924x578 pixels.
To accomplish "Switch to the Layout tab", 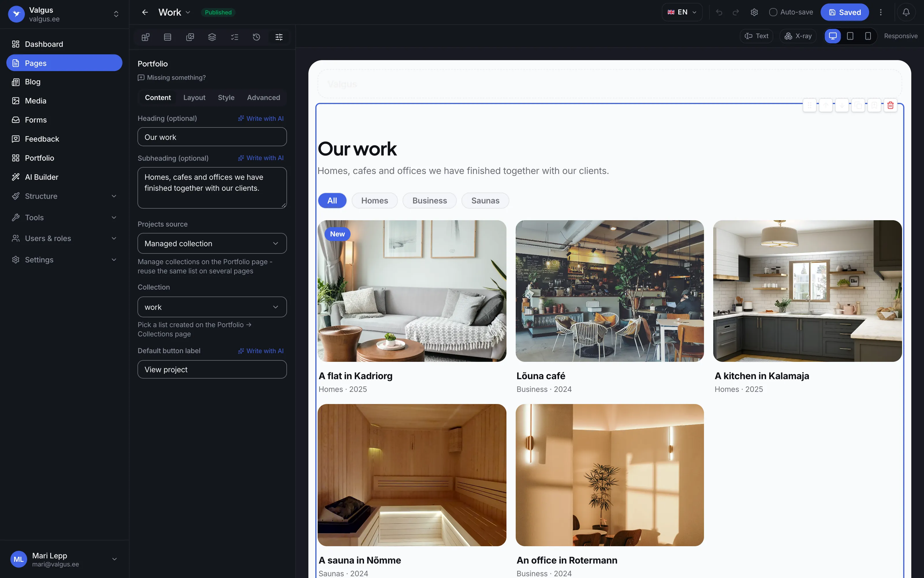I will pyautogui.click(x=194, y=97).
